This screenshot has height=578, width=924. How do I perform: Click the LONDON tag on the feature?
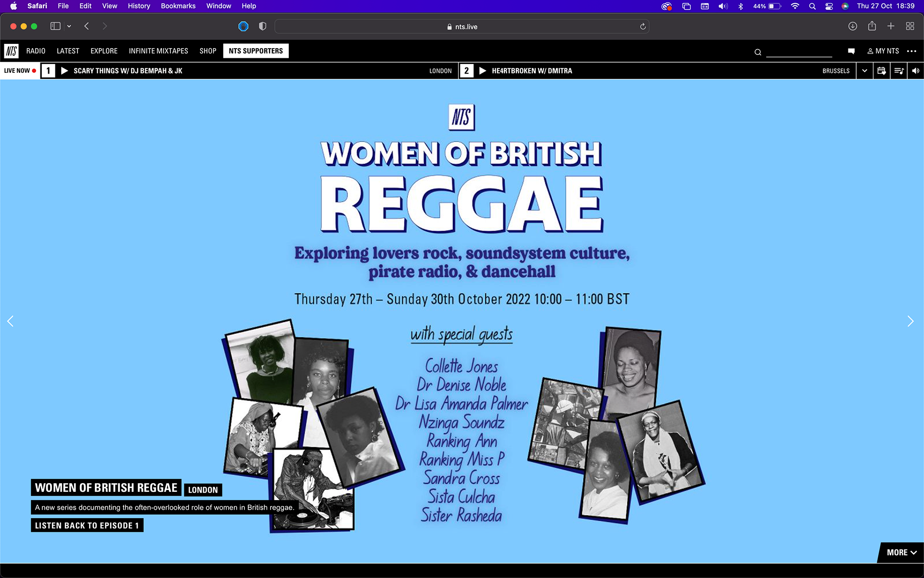coord(203,490)
